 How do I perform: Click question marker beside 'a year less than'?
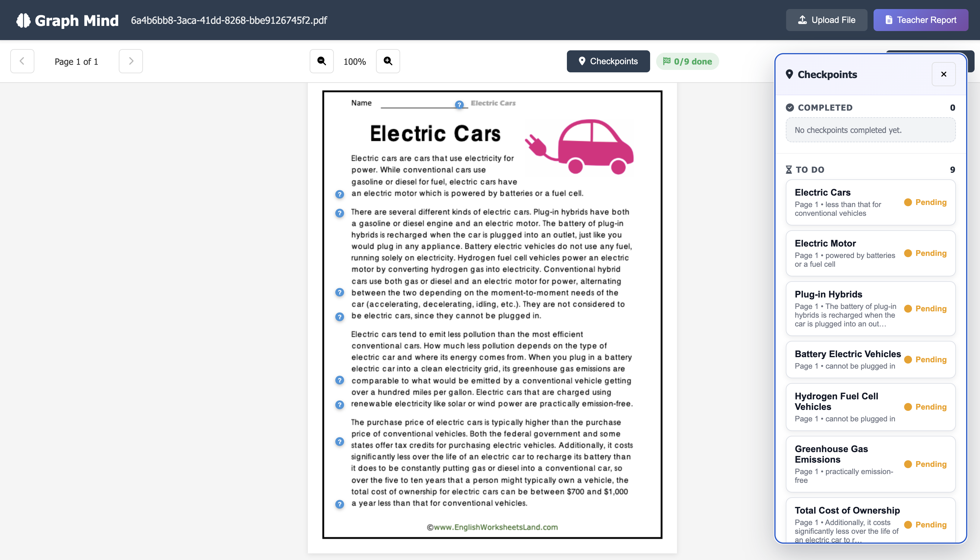point(339,504)
